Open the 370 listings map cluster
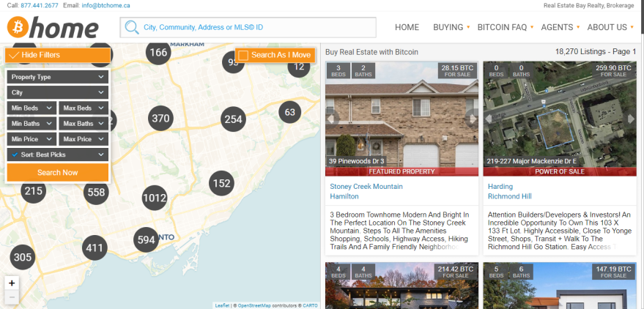This screenshot has width=644, height=309. 160,119
